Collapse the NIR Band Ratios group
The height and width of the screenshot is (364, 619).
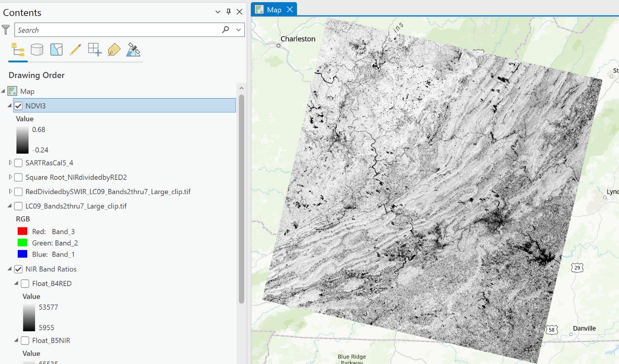(10, 269)
